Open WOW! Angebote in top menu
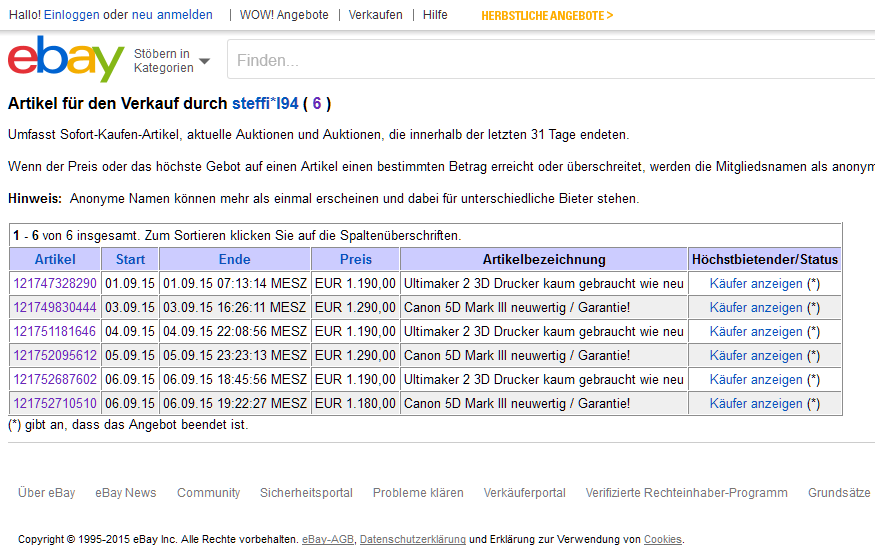This screenshot has width=875, height=558. click(284, 15)
